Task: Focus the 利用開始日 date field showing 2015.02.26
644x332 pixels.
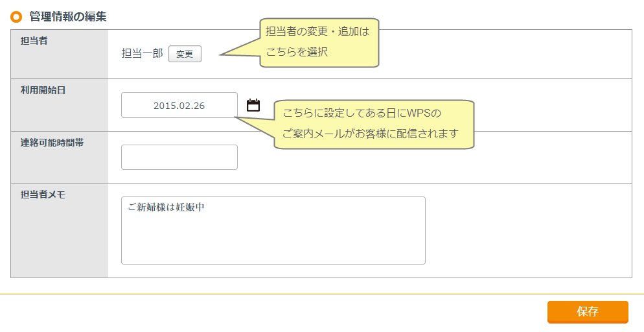Action: click(179, 105)
